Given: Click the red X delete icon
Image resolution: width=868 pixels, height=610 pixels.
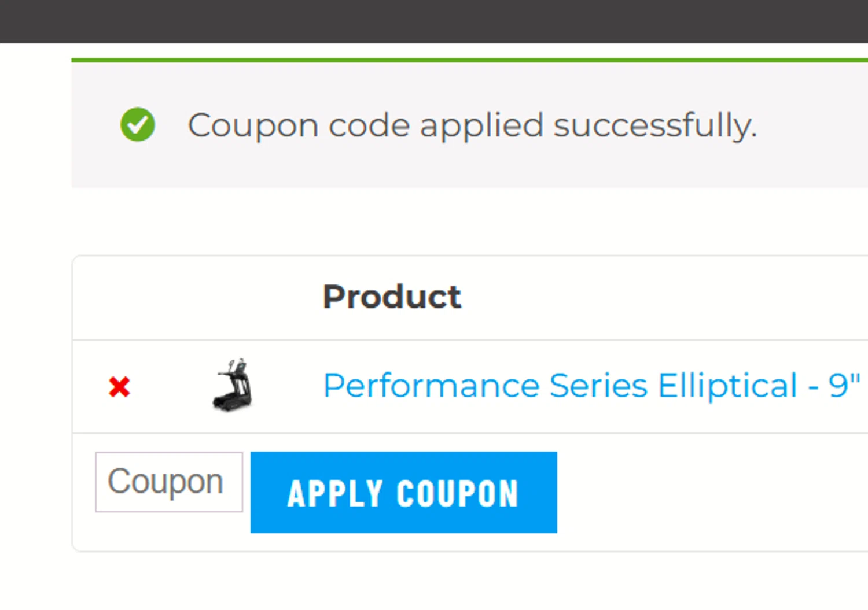Looking at the screenshot, I should point(119,387).
